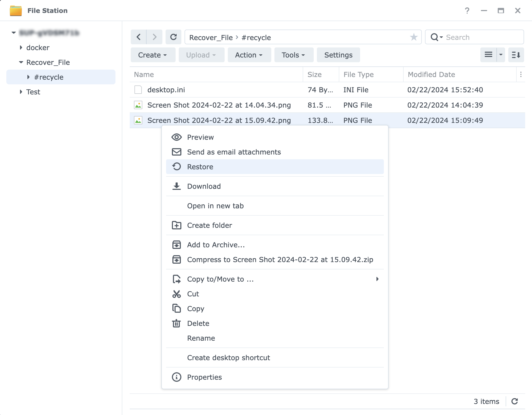Click the Restore icon in context menu

coord(177,167)
